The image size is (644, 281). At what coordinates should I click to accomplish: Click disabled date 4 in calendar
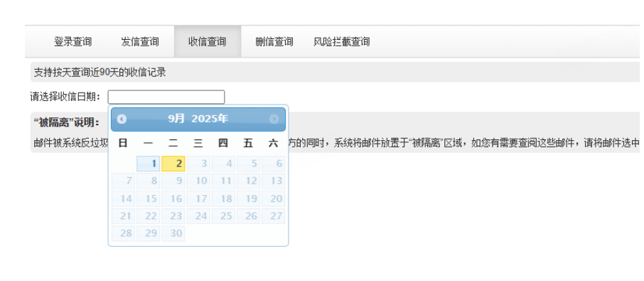(223, 164)
